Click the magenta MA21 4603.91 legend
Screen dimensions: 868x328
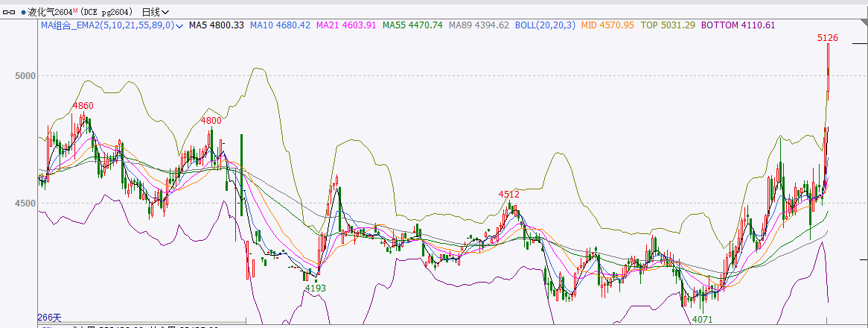coord(346,25)
